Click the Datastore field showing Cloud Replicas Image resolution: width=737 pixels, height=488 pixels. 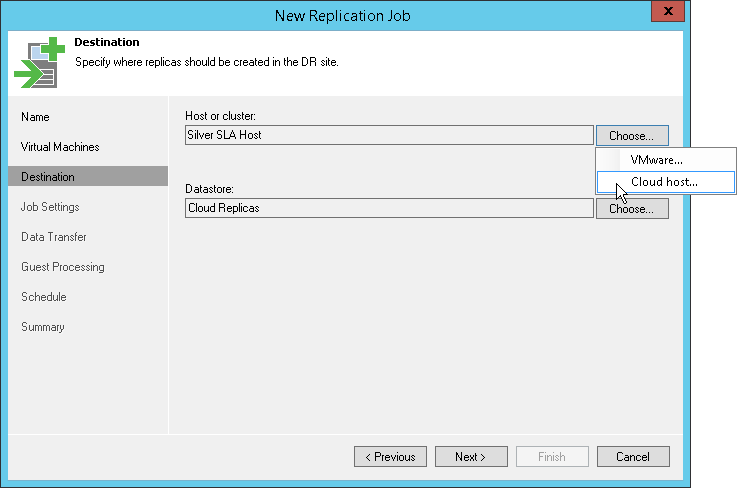(389, 208)
